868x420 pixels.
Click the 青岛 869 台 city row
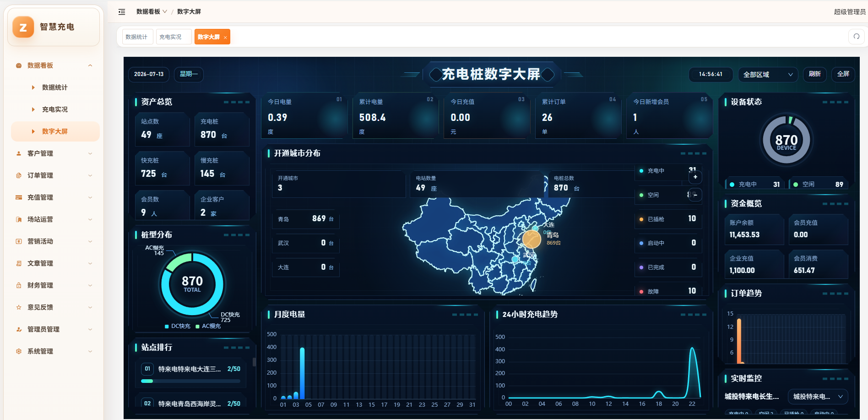point(306,219)
